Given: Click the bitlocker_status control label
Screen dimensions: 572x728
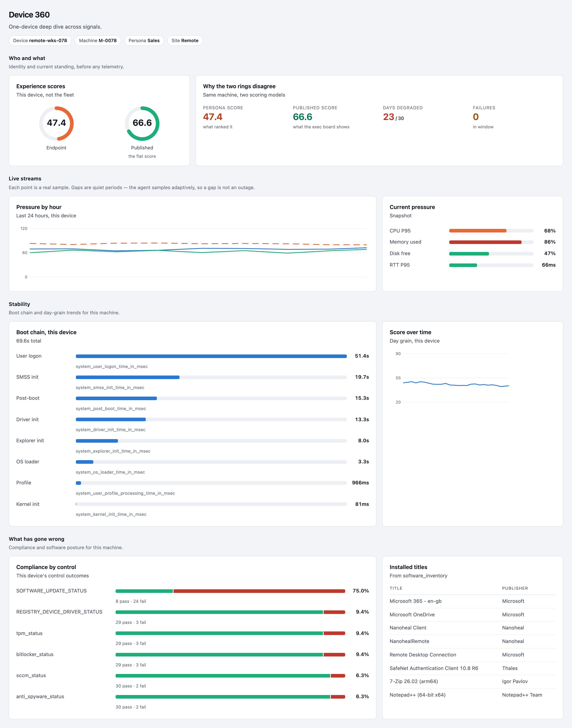Looking at the screenshot, I should pos(35,654).
